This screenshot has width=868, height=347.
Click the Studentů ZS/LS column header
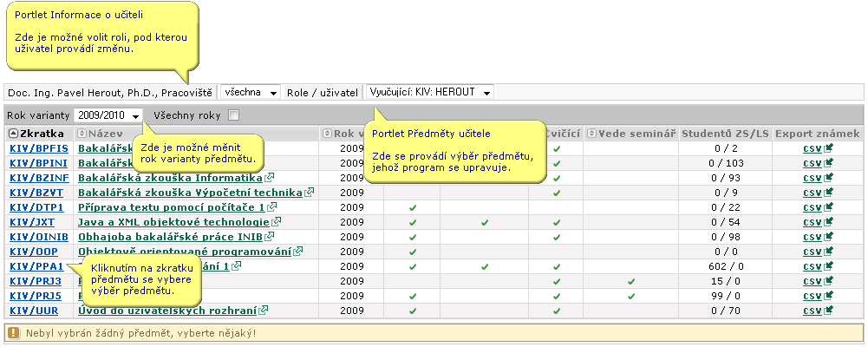pos(725,134)
